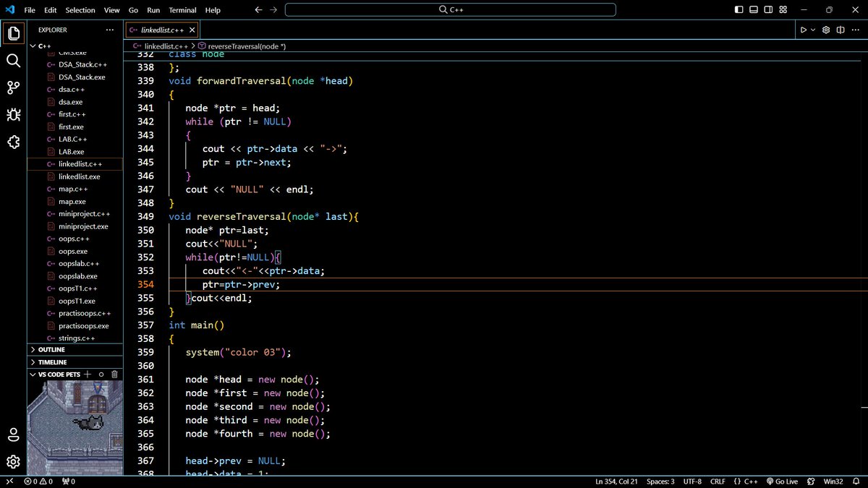Open the Search view in activity bar
The width and height of the screenshot is (868, 488).
tap(13, 60)
